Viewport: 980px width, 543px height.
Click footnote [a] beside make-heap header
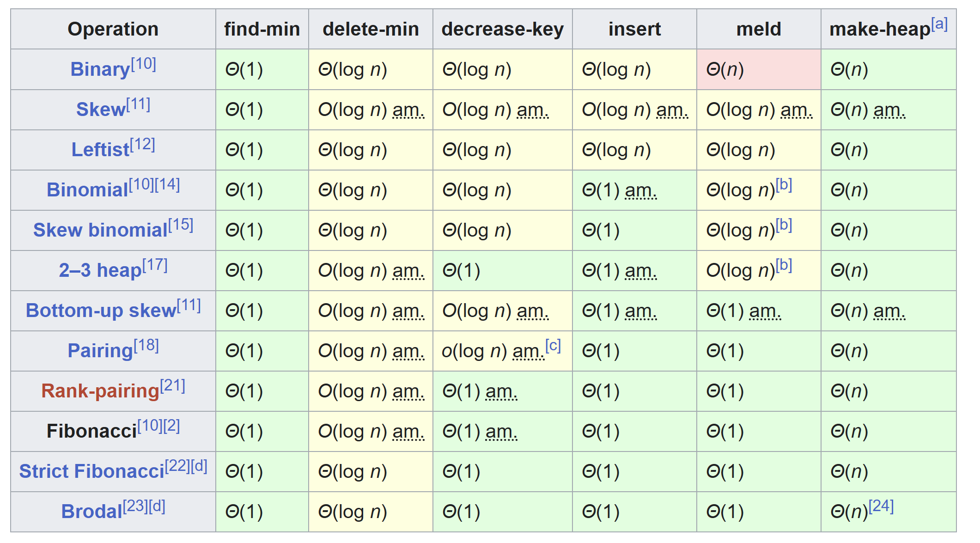[939, 24]
